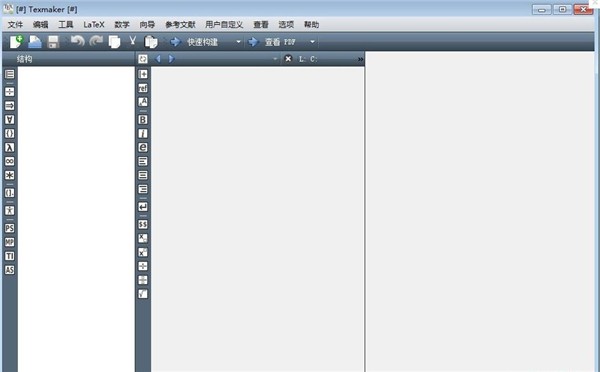The height and width of the screenshot is (372, 600).
Task: Insert square root with the √ icon
Action: [x=143, y=294]
